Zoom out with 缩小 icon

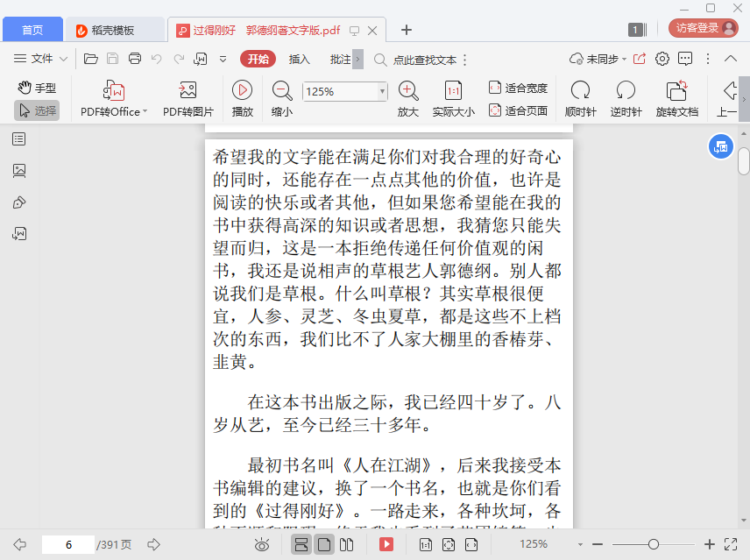click(282, 99)
